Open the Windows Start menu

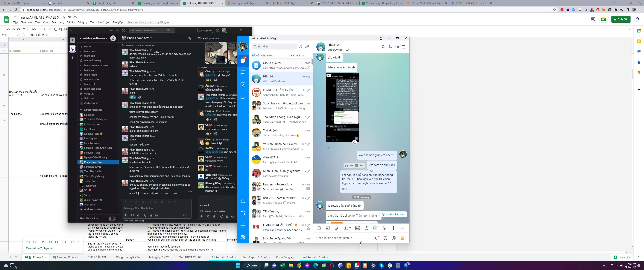pos(238,265)
